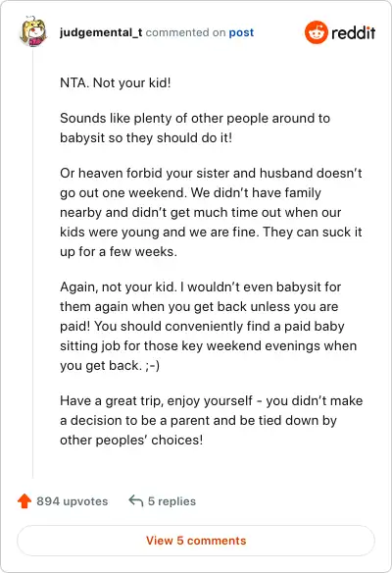Upvote using the orange arrow icon
392x573 pixels.
tap(24, 501)
